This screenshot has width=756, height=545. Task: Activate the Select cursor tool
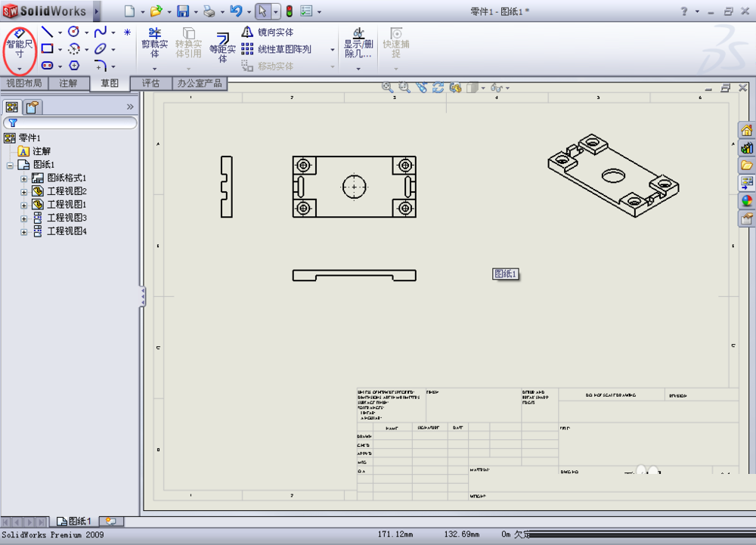(x=263, y=11)
